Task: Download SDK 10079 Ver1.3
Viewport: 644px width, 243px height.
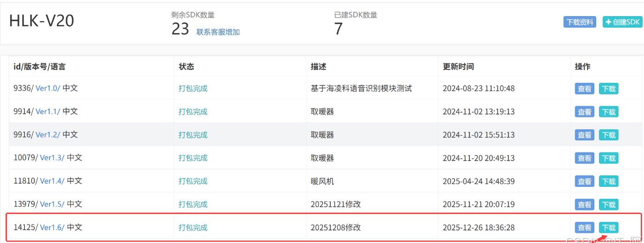Action: click(609, 158)
